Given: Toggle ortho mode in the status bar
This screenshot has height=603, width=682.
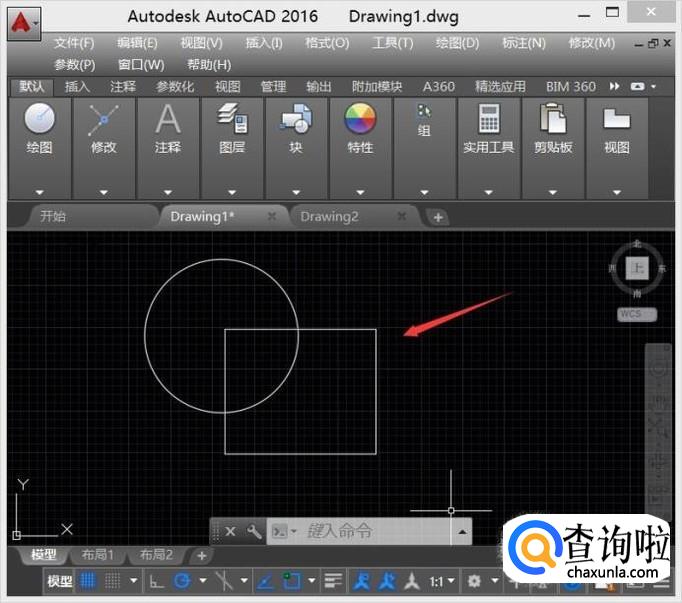Looking at the screenshot, I should (x=156, y=581).
